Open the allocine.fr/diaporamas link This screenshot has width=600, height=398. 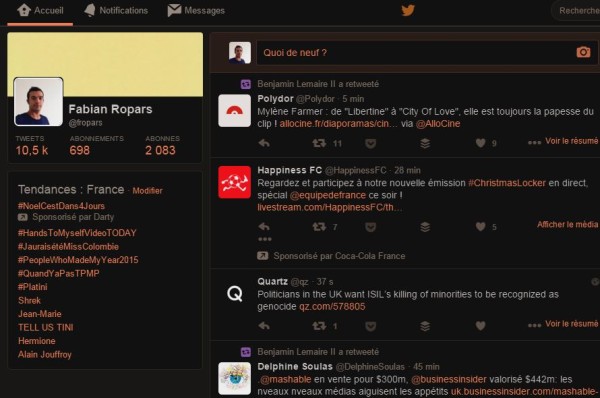pyautogui.click(x=339, y=124)
